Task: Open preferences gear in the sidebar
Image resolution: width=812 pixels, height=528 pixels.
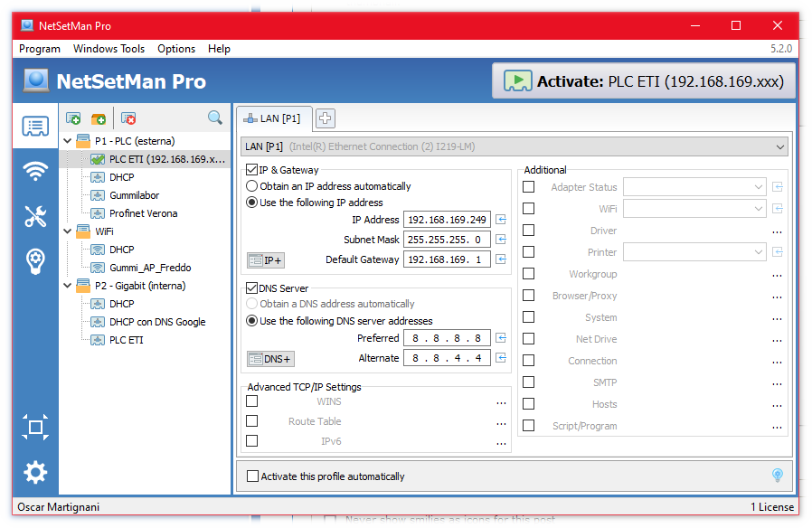Action: click(x=35, y=472)
